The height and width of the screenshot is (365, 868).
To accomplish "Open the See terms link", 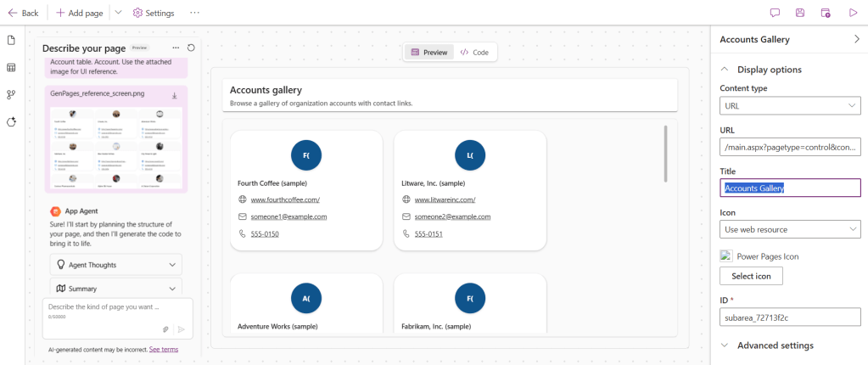I will tap(164, 349).
